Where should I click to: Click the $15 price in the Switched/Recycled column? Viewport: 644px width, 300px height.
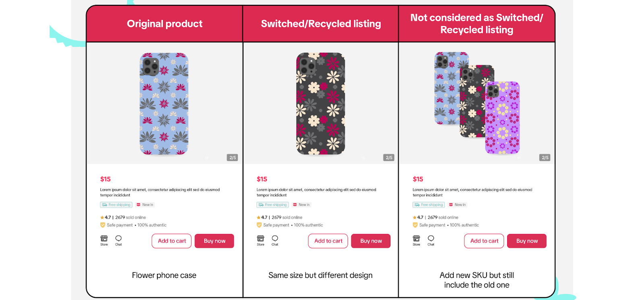point(262,179)
